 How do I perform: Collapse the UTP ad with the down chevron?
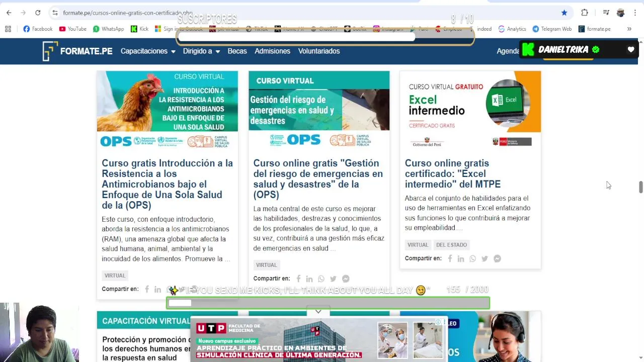318,312
